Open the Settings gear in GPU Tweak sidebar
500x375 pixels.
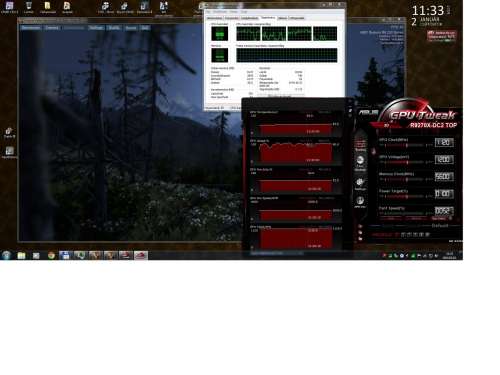click(x=360, y=184)
